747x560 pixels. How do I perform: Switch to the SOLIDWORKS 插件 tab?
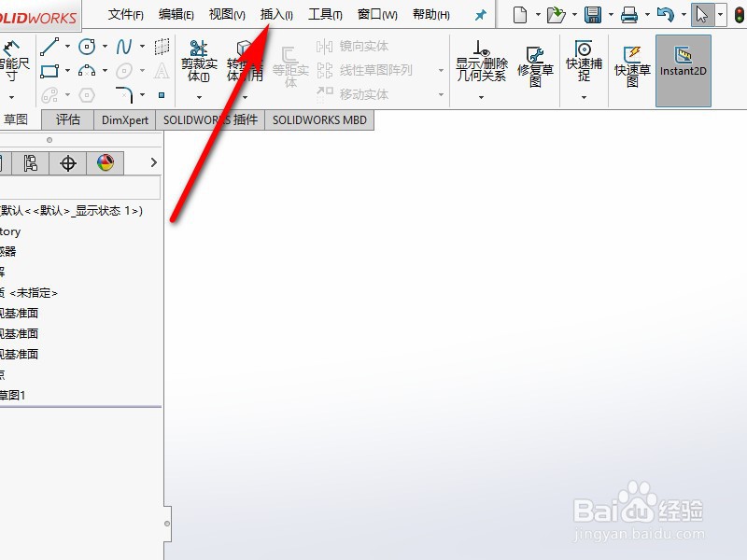(210, 119)
